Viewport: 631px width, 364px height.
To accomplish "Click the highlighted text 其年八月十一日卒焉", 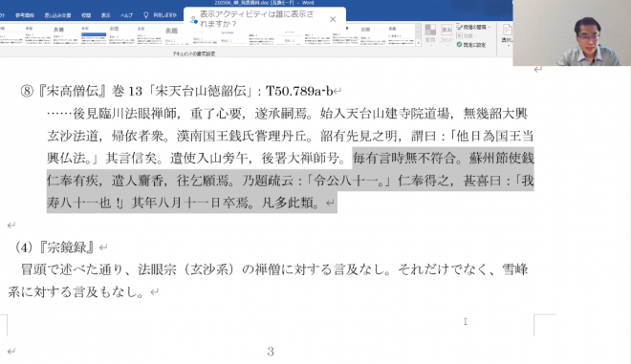I will pyautogui.click(x=190, y=203).
